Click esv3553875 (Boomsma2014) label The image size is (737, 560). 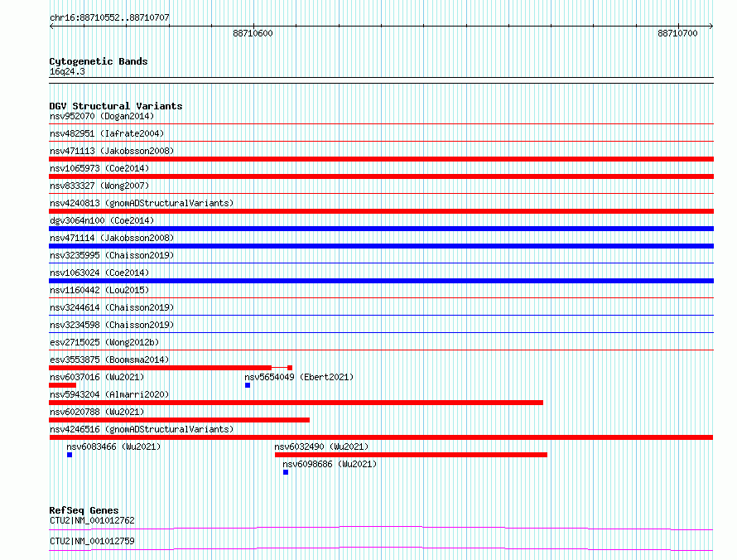(x=109, y=360)
